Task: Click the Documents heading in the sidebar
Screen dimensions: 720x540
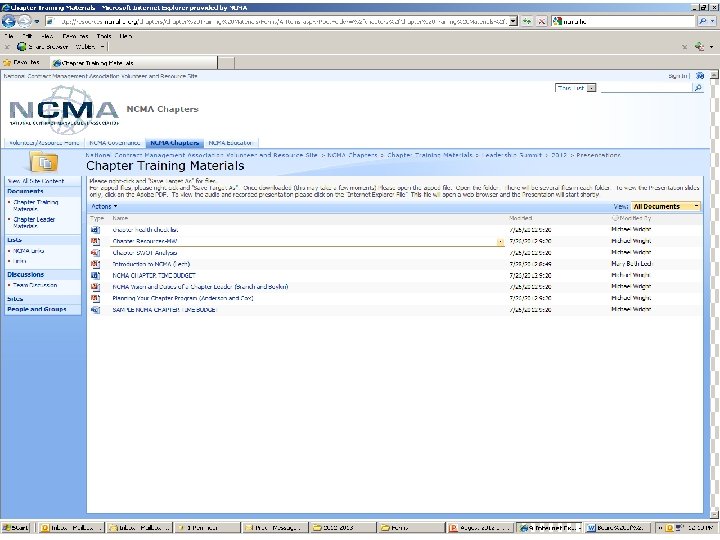Action: click(x=25, y=191)
